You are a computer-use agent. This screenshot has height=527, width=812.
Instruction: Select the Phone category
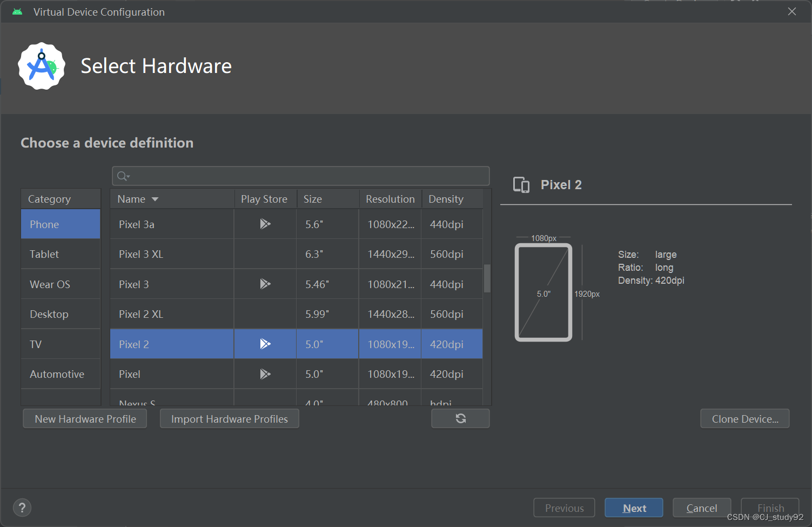[61, 224]
